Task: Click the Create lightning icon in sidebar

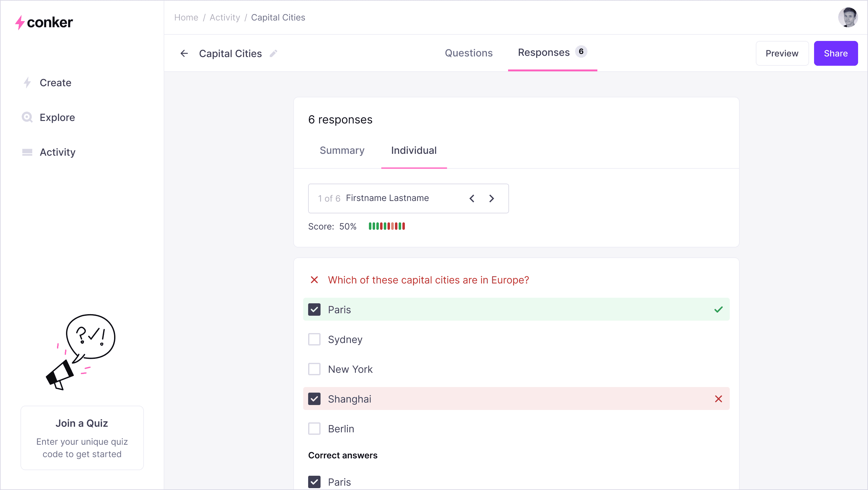Action: coord(27,82)
